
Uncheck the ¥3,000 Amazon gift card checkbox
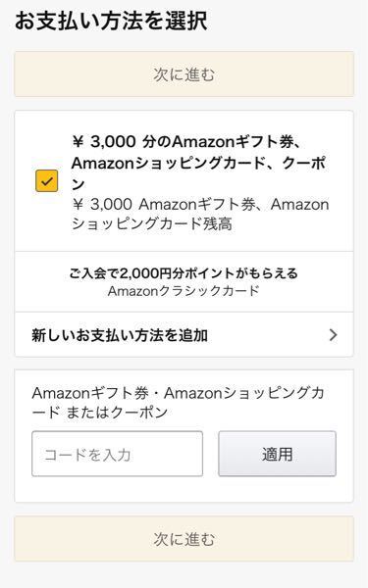coord(46,180)
